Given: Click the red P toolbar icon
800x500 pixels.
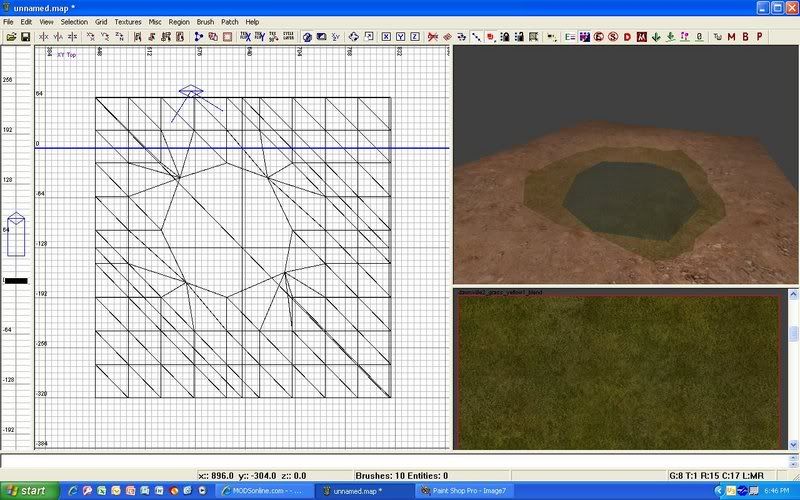Looking at the screenshot, I should click(x=759, y=37).
